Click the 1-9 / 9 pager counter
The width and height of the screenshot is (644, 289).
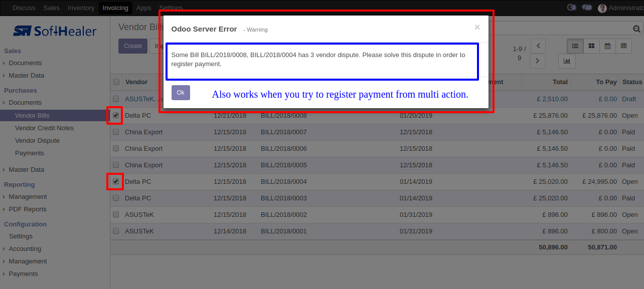tap(519, 54)
